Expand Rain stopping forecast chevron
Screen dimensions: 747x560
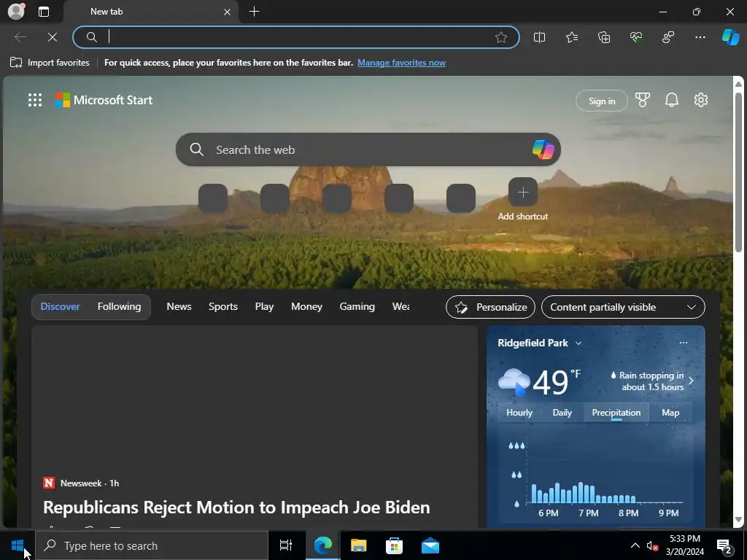(x=691, y=381)
